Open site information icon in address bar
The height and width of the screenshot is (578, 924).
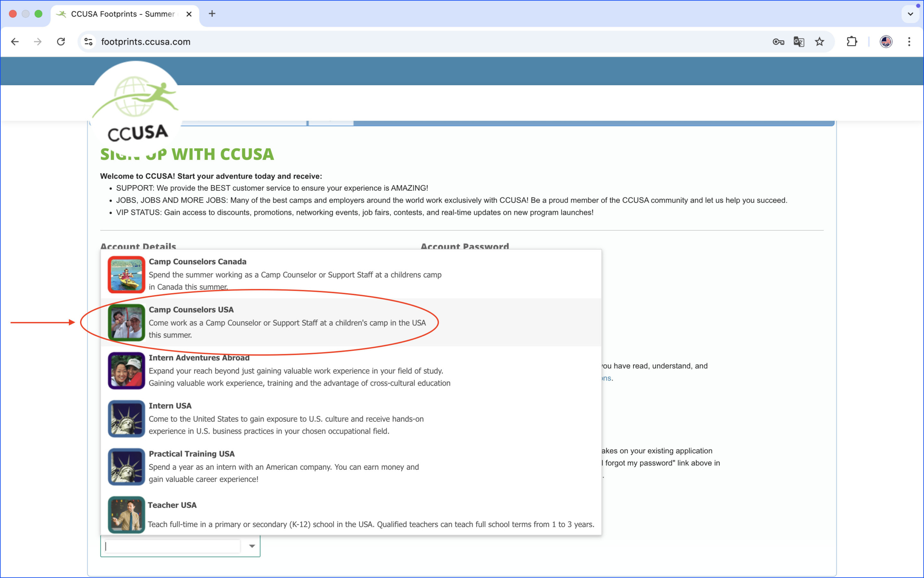tap(89, 42)
